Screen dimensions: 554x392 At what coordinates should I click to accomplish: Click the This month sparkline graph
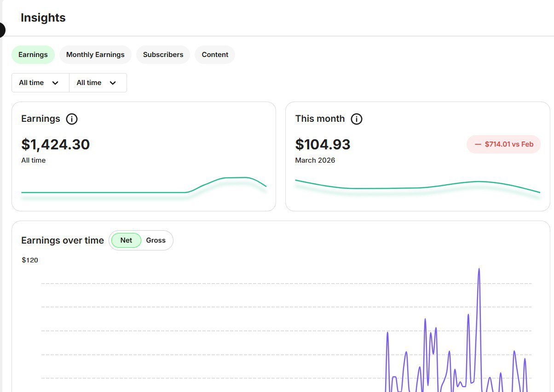point(417,187)
